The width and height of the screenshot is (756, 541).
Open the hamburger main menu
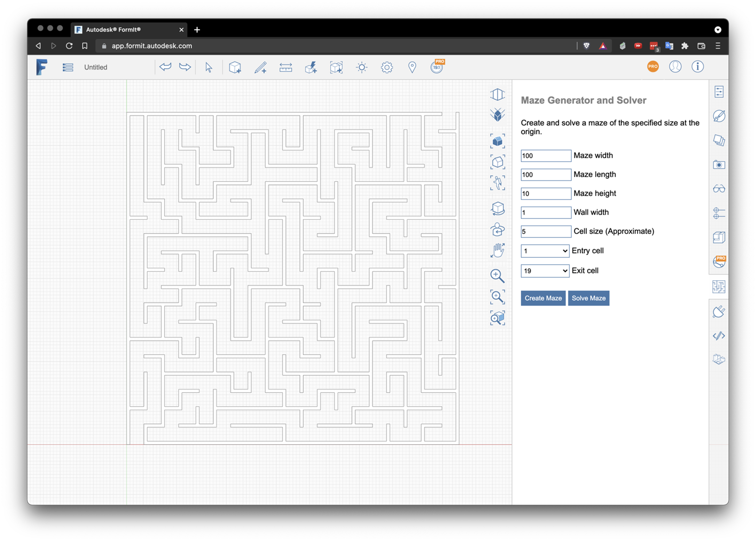click(68, 67)
